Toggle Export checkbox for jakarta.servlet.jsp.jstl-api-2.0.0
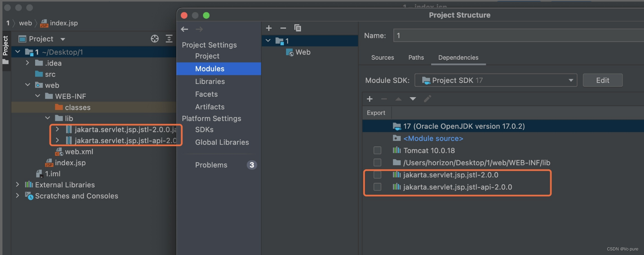This screenshot has height=255, width=644. coord(377,187)
